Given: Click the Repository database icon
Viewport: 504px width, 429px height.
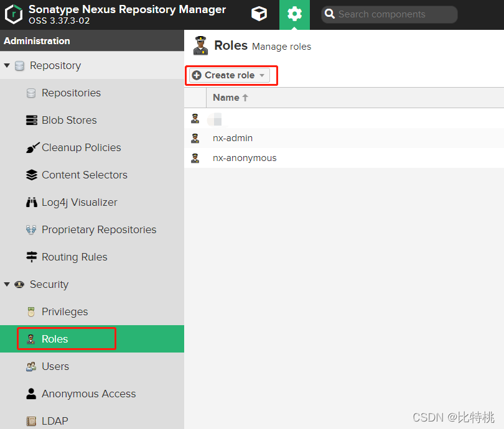Looking at the screenshot, I should coord(20,65).
